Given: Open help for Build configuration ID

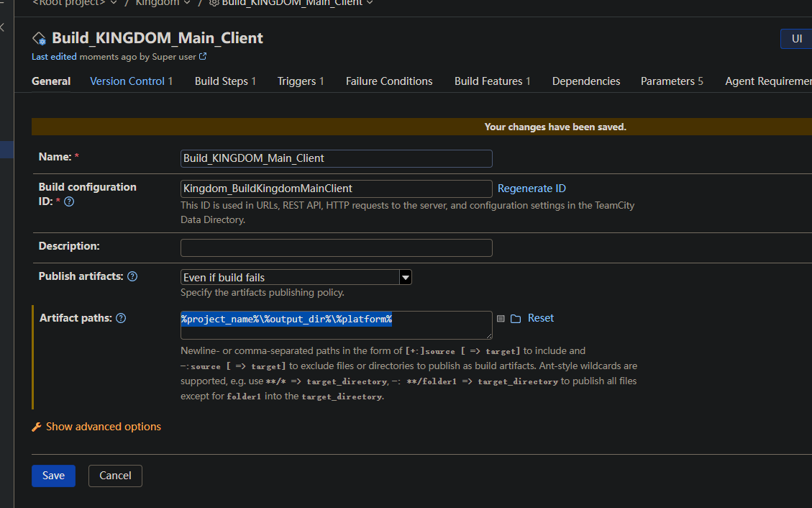Looking at the screenshot, I should pos(69,201).
